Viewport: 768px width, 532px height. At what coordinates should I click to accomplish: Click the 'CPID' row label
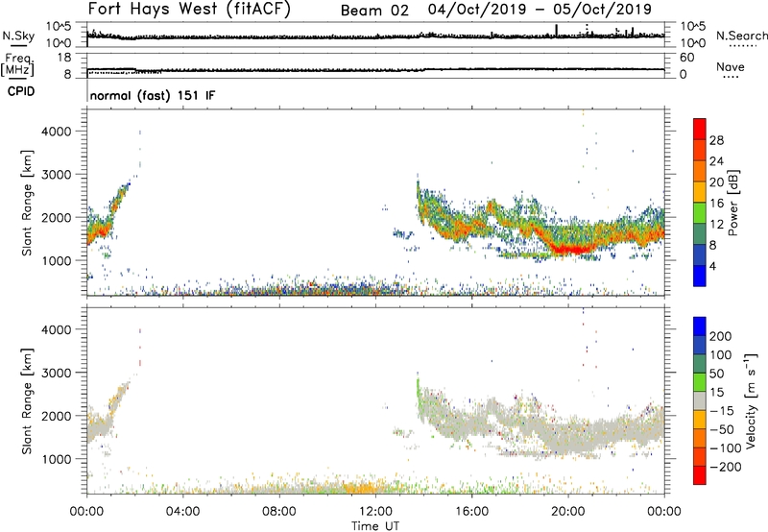click(x=21, y=91)
